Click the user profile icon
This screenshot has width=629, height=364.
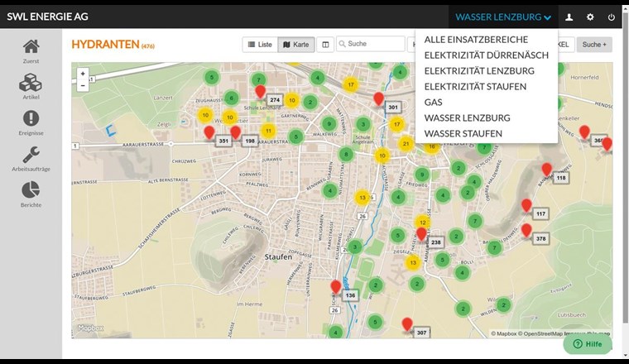569,17
